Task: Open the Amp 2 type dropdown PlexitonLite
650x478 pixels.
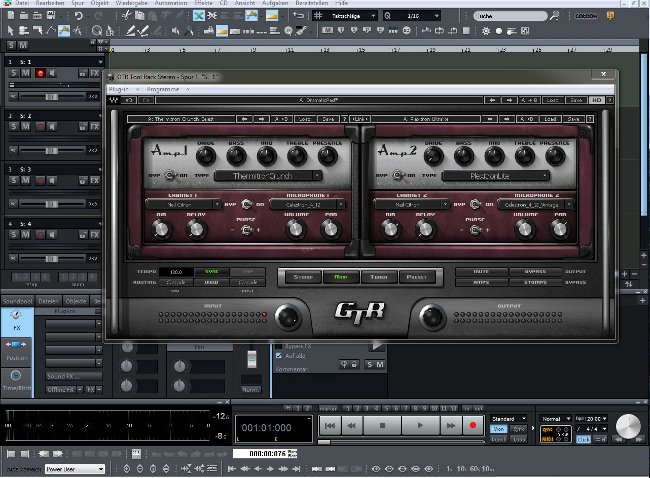Action: 496,176
